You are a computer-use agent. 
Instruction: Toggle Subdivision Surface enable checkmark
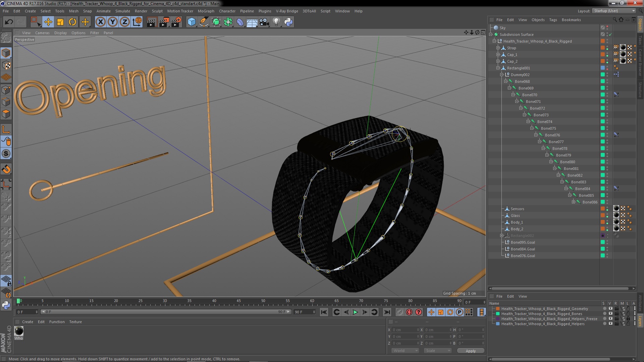[x=610, y=35]
